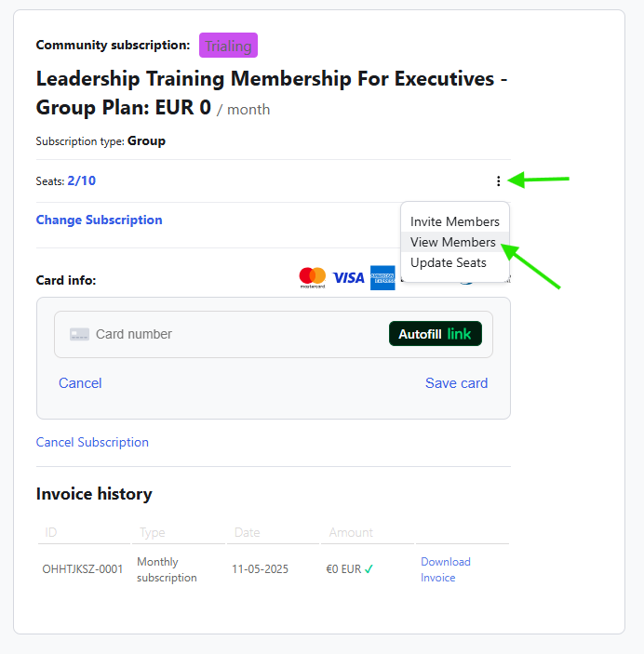Click the purple Trialing status badge
The width and height of the screenshot is (644, 654).
[228, 46]
